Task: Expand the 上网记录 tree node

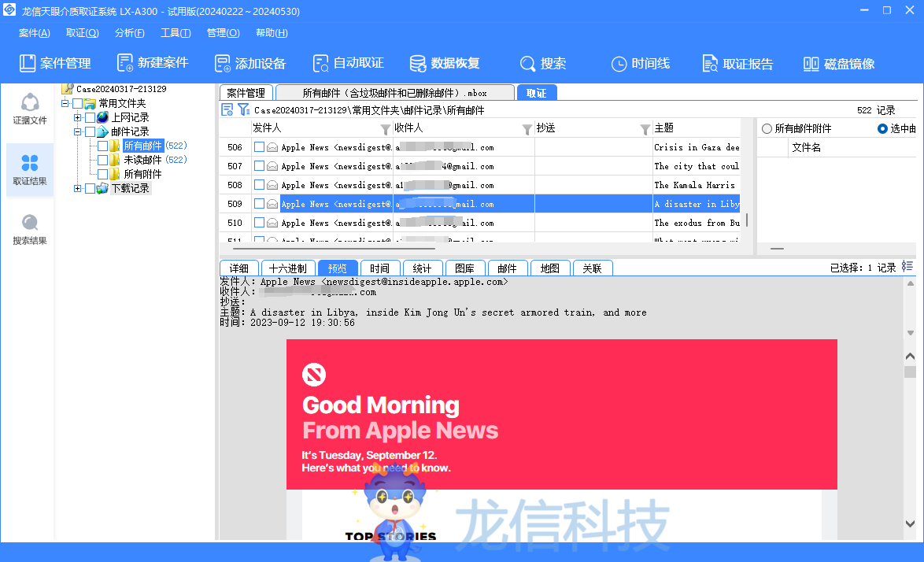Action: [x=77, y=118]
